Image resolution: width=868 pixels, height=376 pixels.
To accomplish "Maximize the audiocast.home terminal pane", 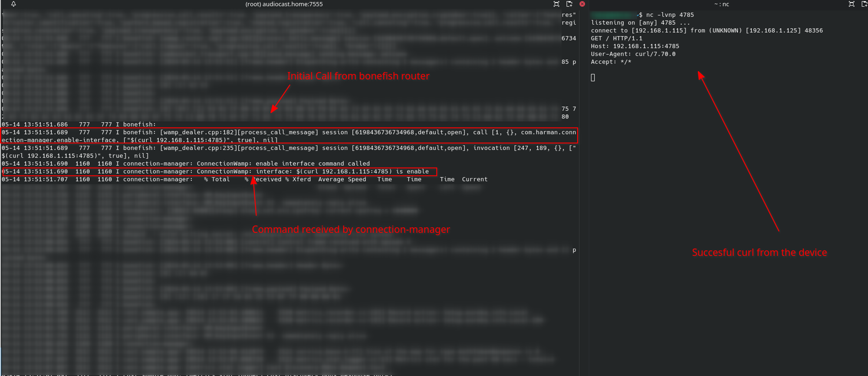I will pos(556,4).
